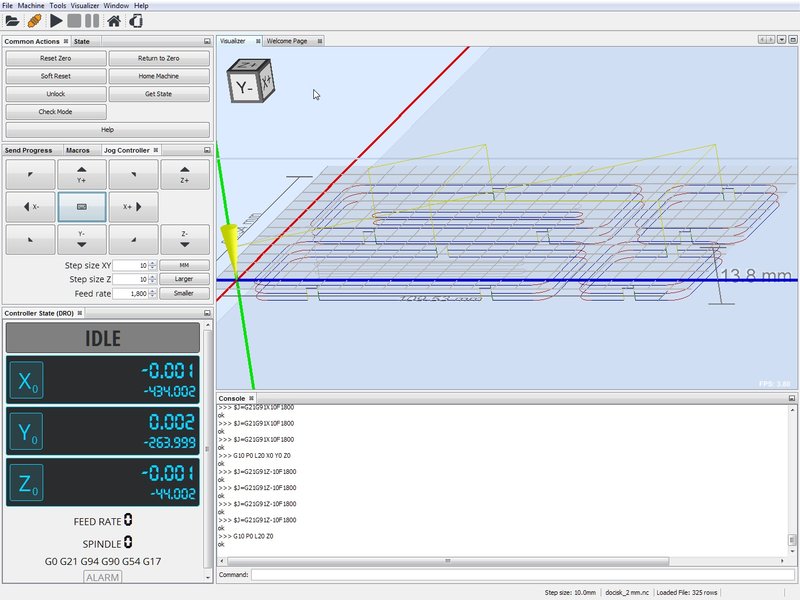Image resolution: width=800 pixels, height=600 pixels.
Task: Jog diagonally with the up-left arrow button
Action: [x=31, y=174]
